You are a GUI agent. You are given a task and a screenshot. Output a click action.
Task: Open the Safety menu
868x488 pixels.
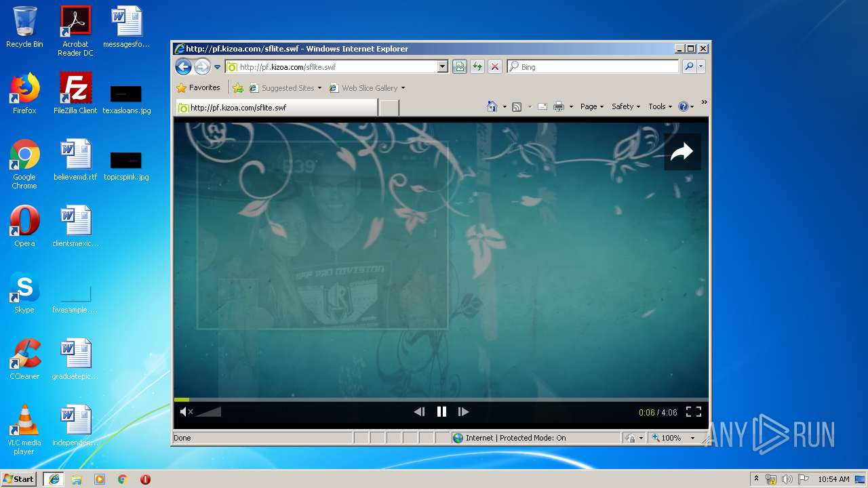click(625, 106)
